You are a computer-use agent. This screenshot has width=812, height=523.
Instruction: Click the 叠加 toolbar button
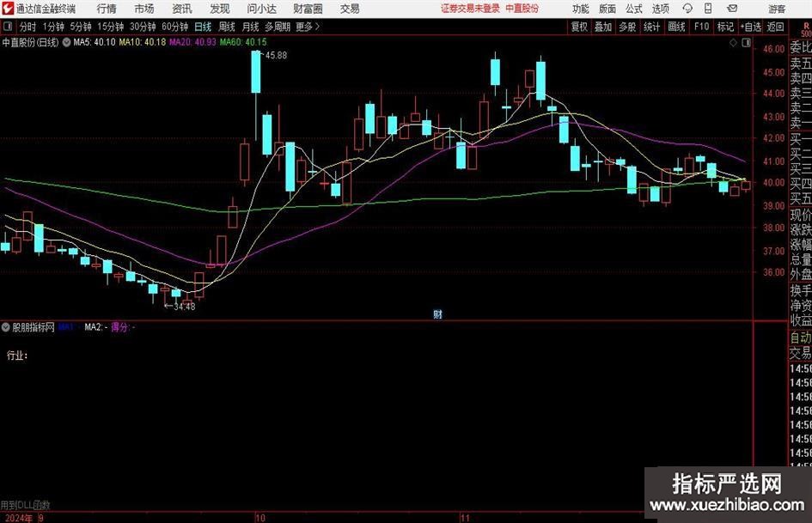[x=603, y=27]
